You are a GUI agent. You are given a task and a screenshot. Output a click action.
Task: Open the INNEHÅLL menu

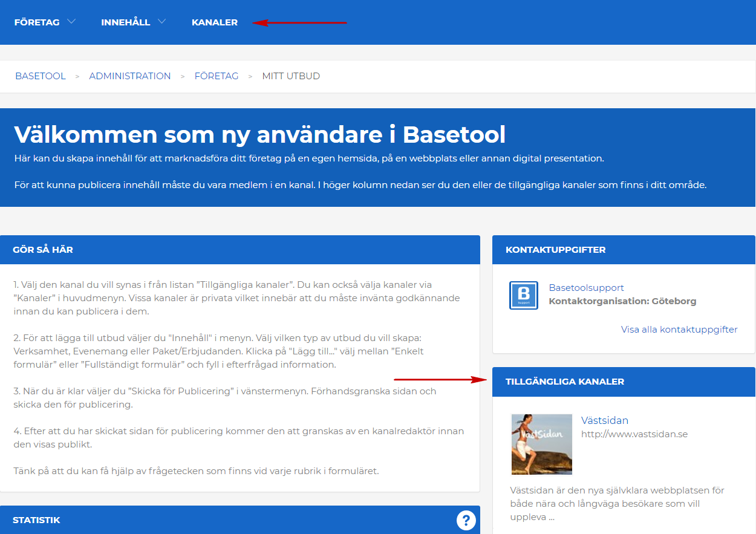pos(125,22)
